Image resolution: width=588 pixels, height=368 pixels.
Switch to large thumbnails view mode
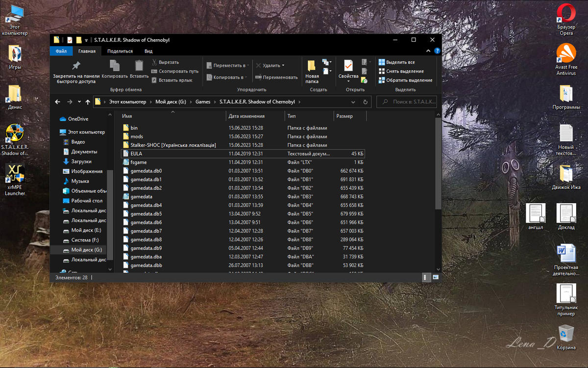[436, 277]
